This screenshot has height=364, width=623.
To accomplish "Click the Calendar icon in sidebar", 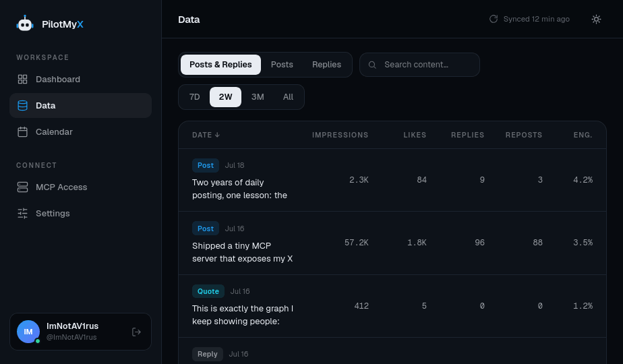I will 23,132.
